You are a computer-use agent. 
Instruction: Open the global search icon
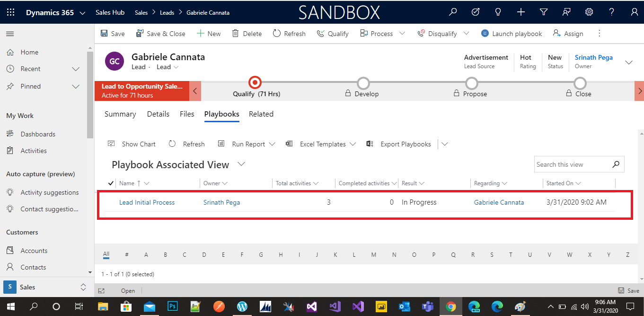(452, 12)
